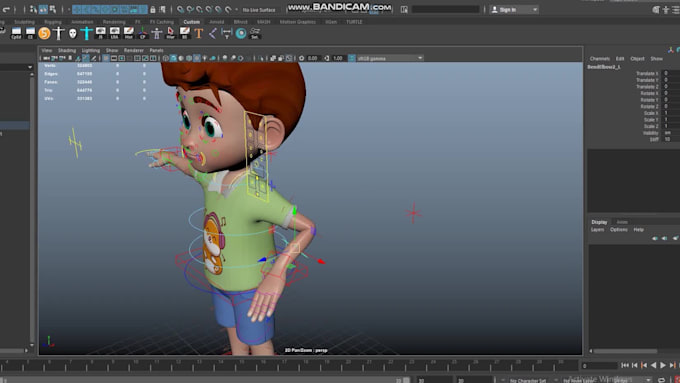This screenshot has height=383, width=680.
Task: Open the viewport Renderer menu
Action: (x=134, y=50)
